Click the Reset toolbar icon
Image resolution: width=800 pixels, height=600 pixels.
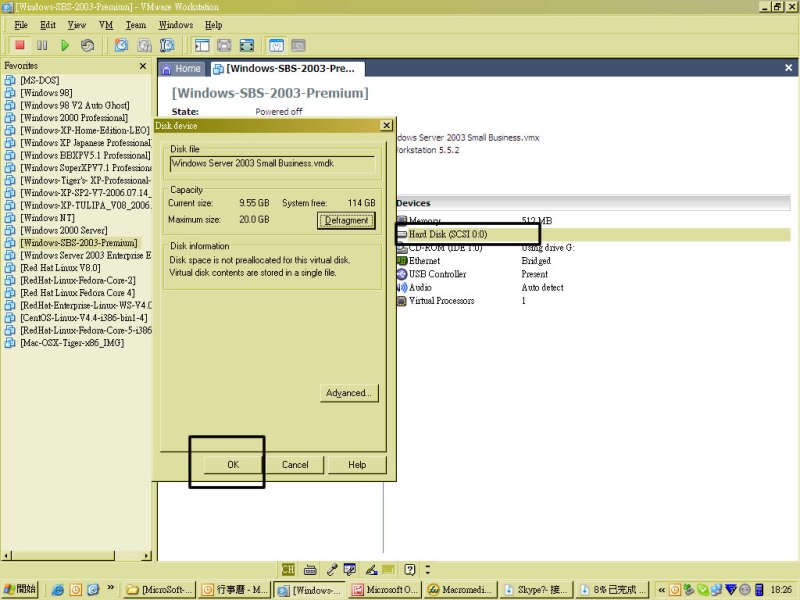click(87, 45)
